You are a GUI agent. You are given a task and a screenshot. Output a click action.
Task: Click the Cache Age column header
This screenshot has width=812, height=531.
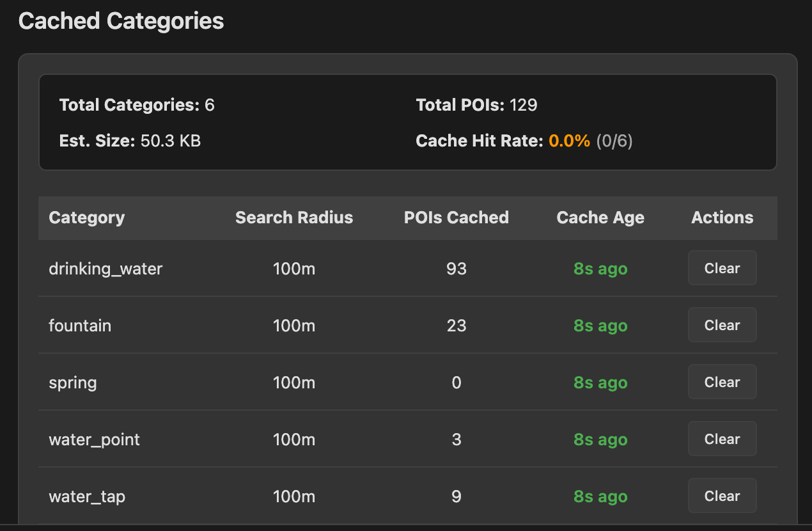tap(600, 218)
